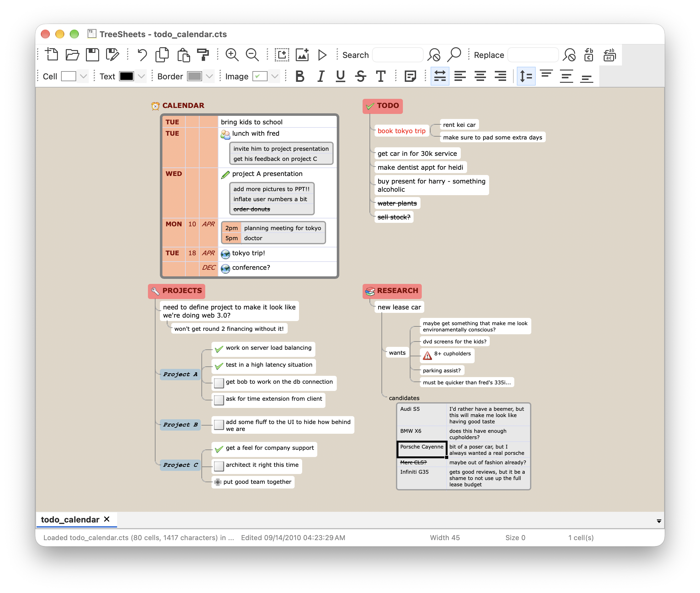Open a file with the folder icon

(72, 54)
